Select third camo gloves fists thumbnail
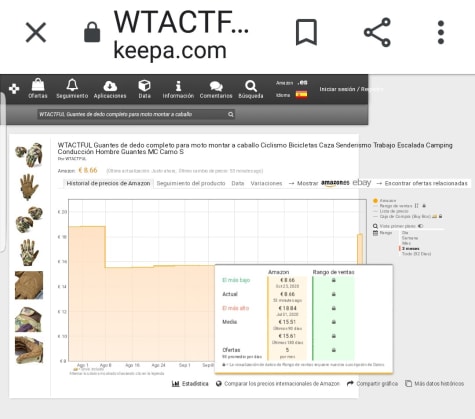 (29, 219)
